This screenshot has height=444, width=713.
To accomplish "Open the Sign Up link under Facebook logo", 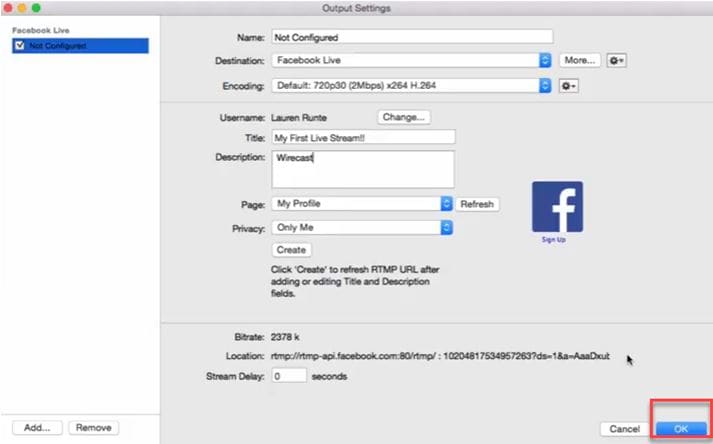I will point(554,240).
